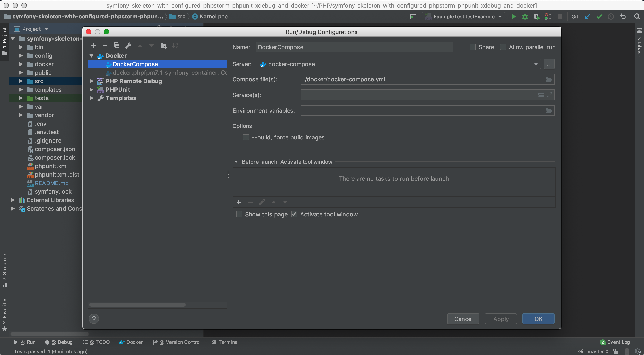This screenshot has width=644, height=355.
Task: Expand the PHPUnit configuration group
Action: (92, 89)
